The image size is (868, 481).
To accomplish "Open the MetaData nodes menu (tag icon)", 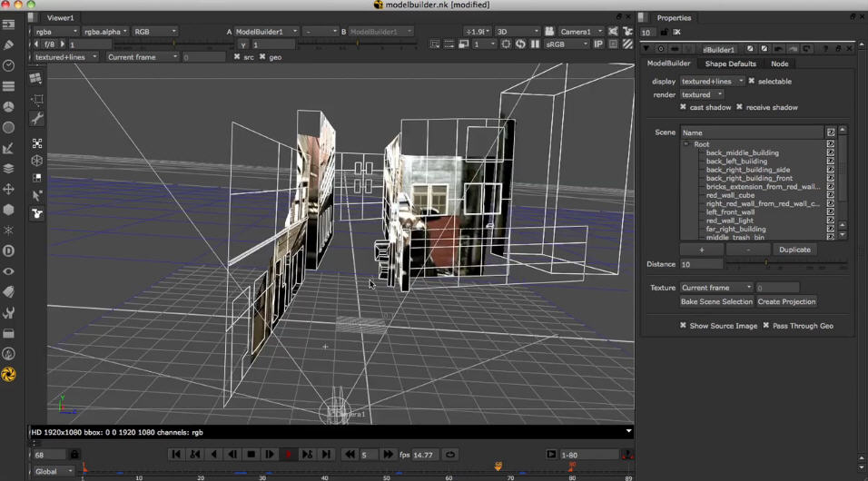I will 9,291.
